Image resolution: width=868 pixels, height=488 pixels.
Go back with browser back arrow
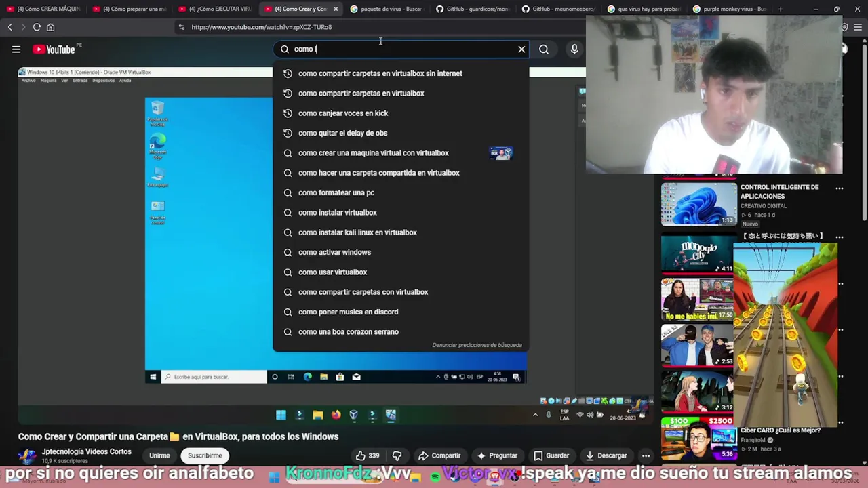pos(9,27)
